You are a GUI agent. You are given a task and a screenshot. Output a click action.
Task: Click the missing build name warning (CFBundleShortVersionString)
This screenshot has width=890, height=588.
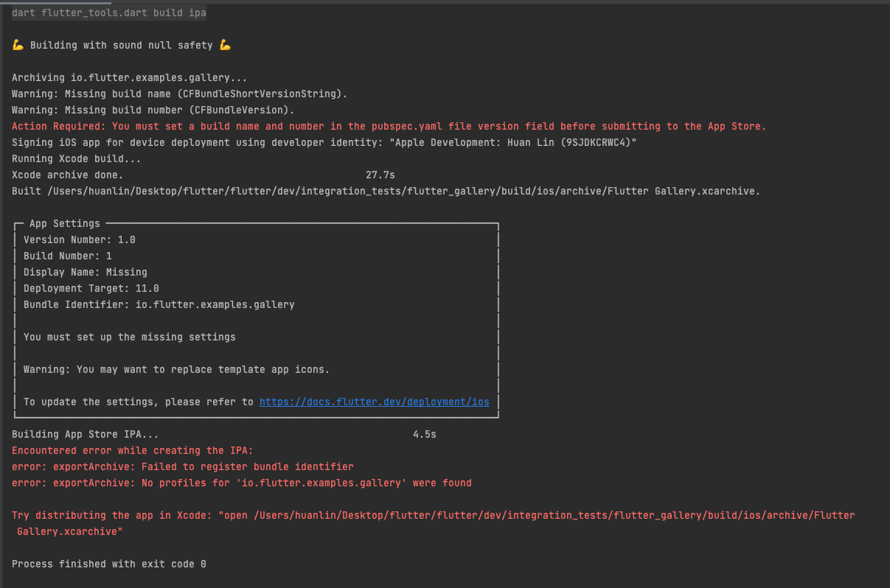(179, 94)
